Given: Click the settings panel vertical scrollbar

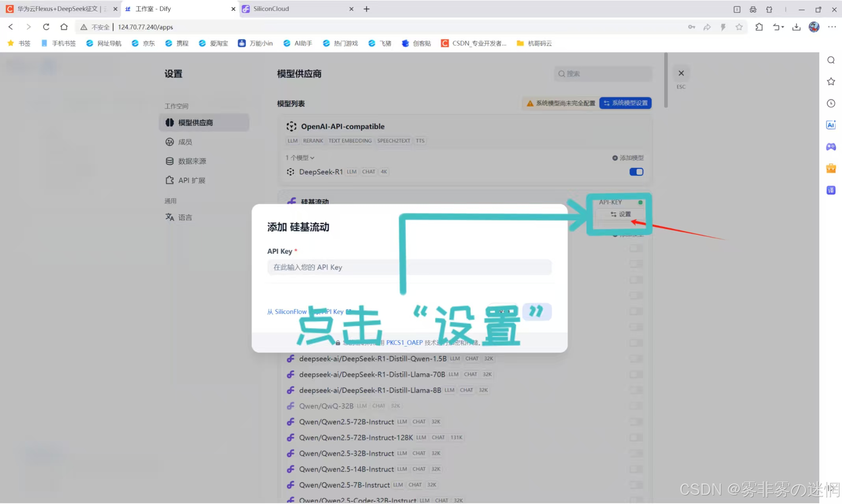Looking at the screenshot, I should click(x=666, y=80).
